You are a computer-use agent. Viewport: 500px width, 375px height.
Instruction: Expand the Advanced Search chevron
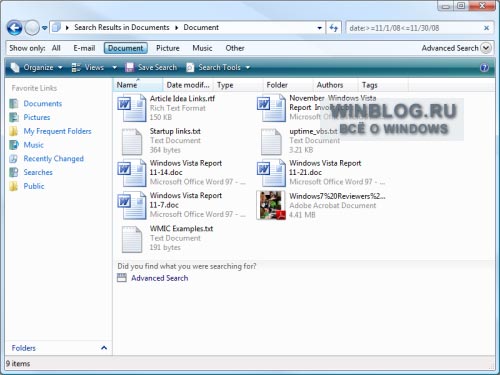click(x=486, y=48)
